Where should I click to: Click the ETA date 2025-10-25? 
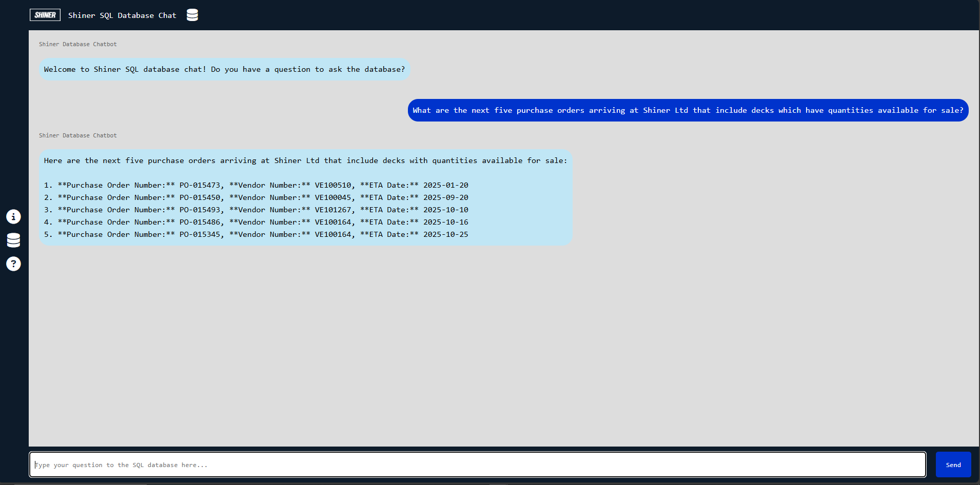445,234
